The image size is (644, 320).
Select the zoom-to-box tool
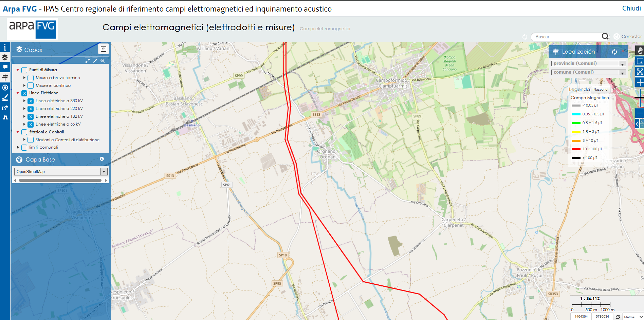point(640,61)
